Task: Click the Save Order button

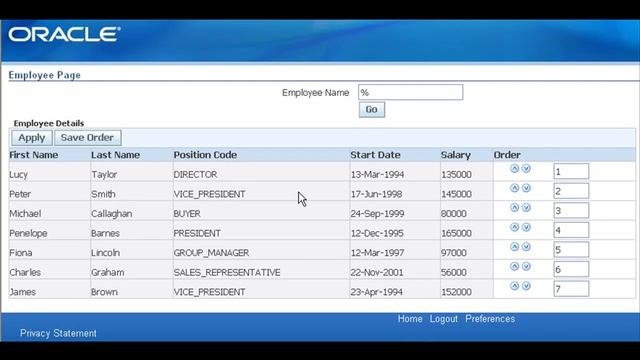Action: [x=87, y=138]
